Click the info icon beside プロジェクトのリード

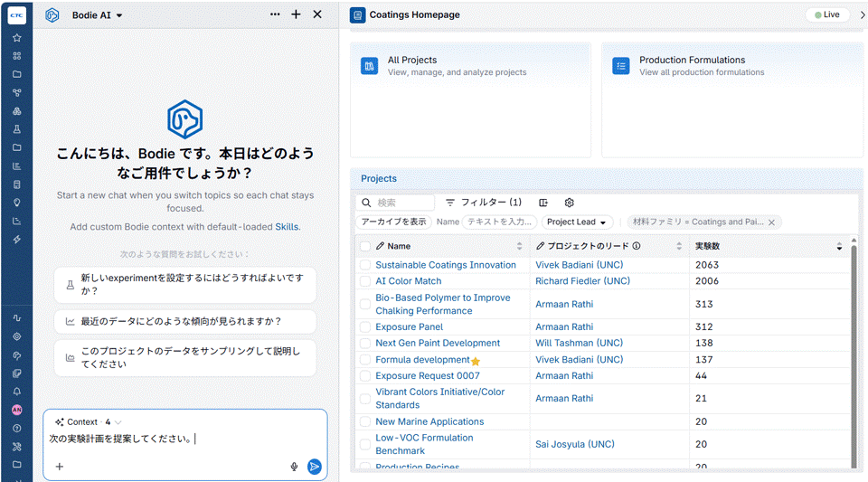tap(637, 246)
